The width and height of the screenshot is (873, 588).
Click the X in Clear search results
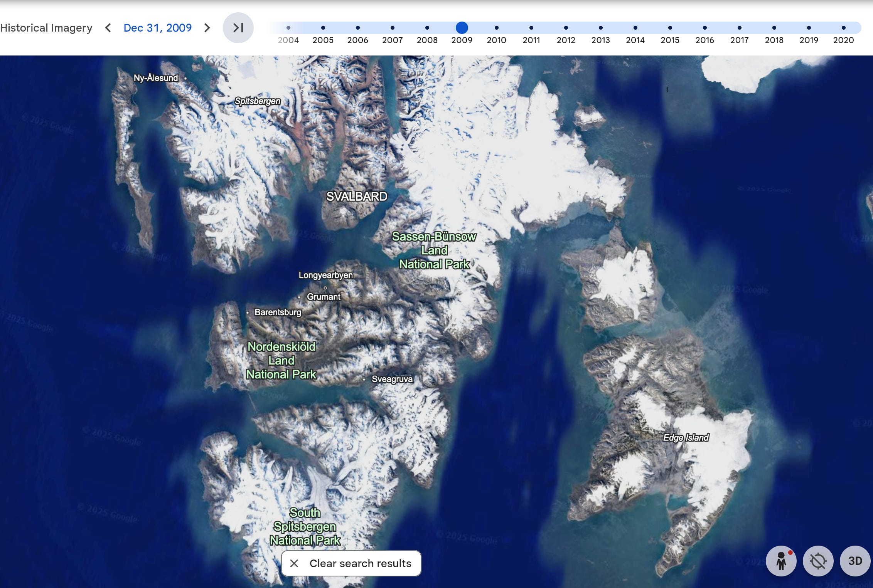click(294, 563)
